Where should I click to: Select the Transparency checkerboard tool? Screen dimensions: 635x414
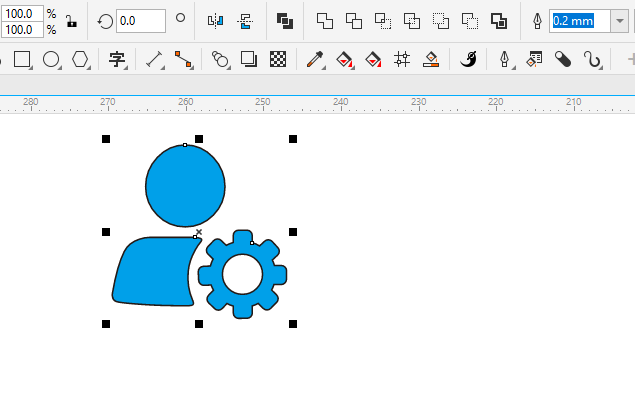coord(278,59)
